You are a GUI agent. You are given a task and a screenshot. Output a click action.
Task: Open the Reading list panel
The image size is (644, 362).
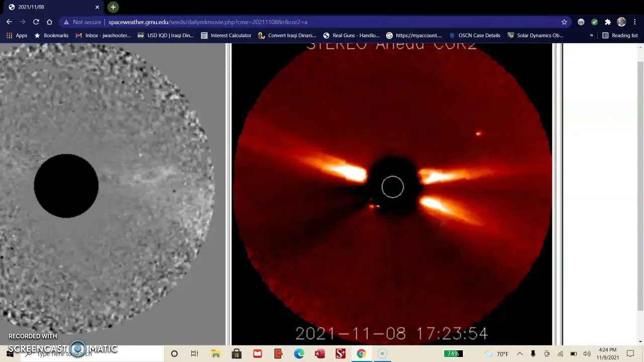point(620,36)
